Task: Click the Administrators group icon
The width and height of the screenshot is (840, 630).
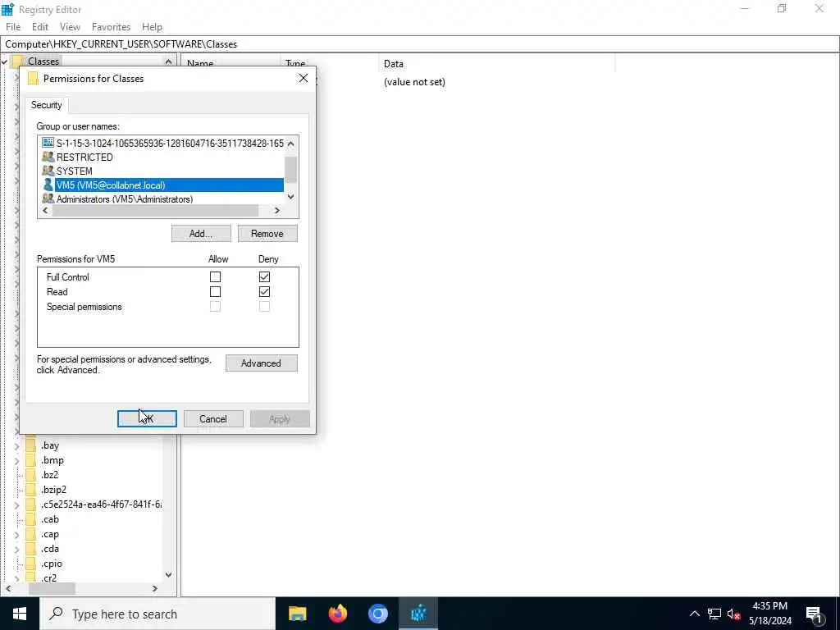Action: (x=48, y=199)
